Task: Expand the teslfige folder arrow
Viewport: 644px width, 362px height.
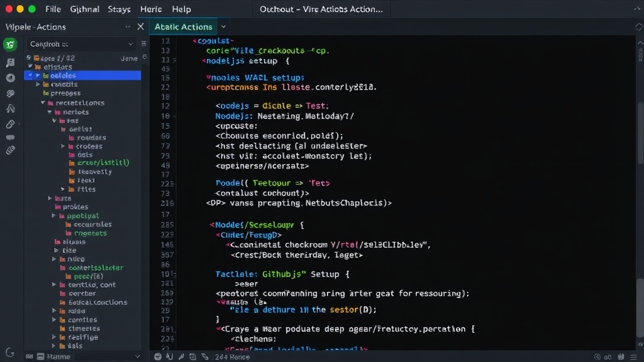Action: (54, 337)
